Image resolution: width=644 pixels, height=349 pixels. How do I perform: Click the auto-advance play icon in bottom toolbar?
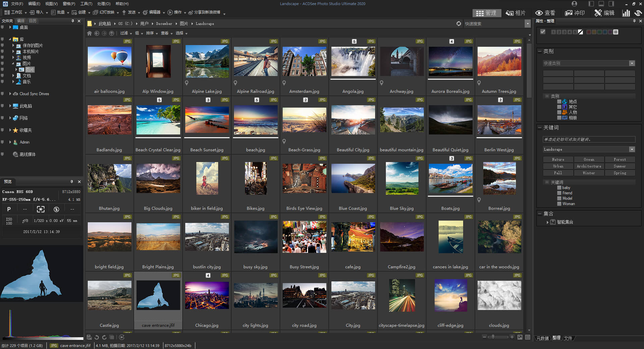121,337
